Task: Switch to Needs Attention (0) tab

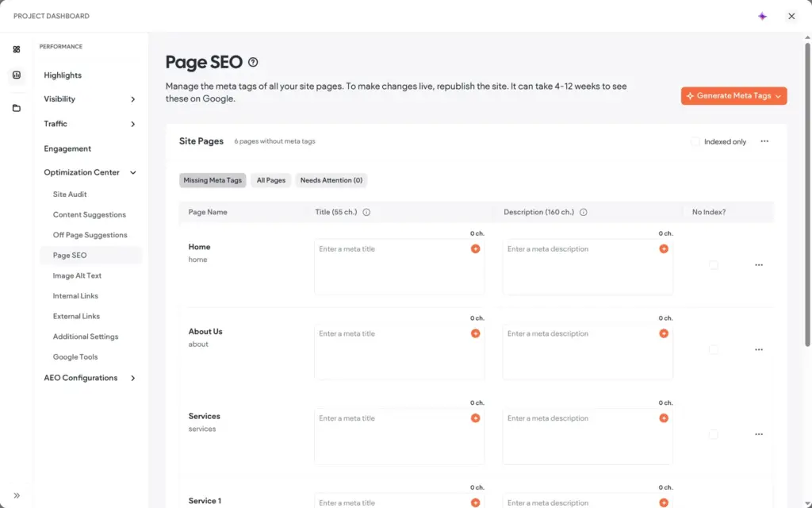Action: (x=331, y=180)
